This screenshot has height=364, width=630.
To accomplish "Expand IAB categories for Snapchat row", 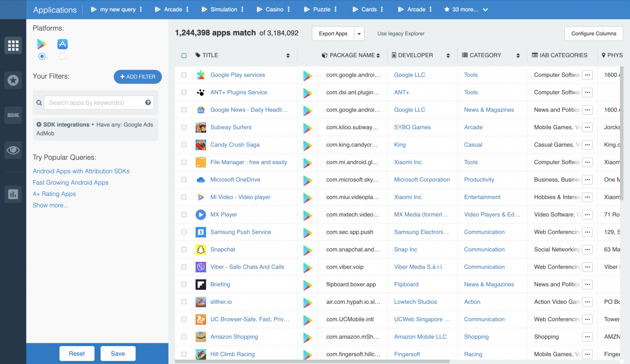I will point(587,249).
